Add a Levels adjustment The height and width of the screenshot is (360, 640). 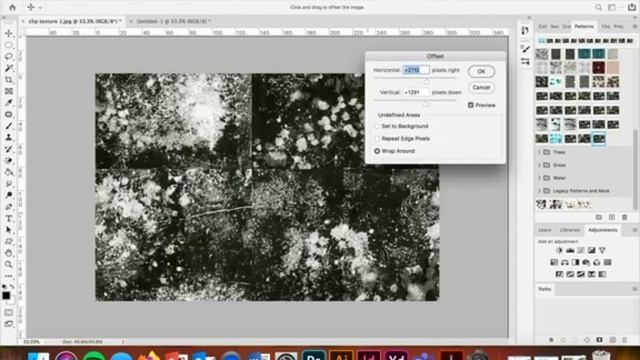click(570, 250)
